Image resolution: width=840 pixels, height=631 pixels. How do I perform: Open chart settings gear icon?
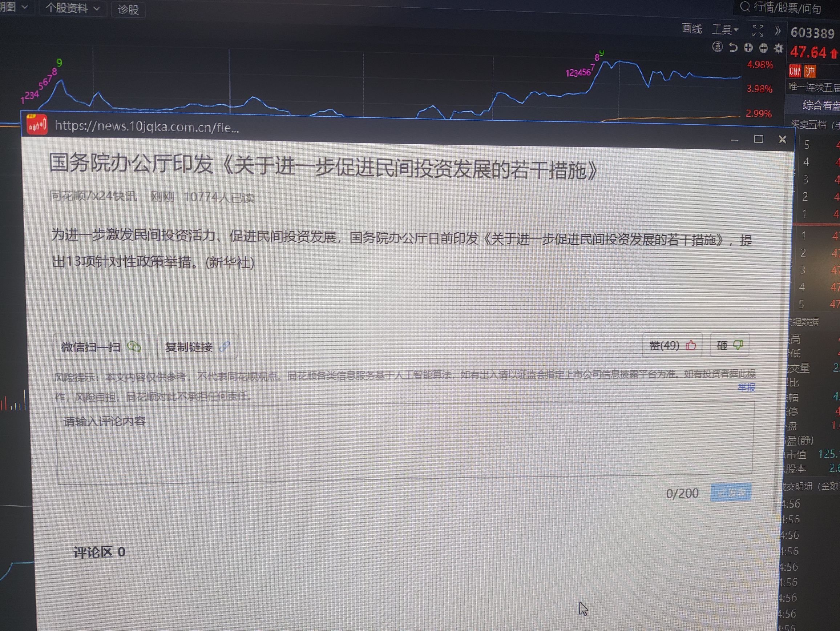tap(779, 49)
